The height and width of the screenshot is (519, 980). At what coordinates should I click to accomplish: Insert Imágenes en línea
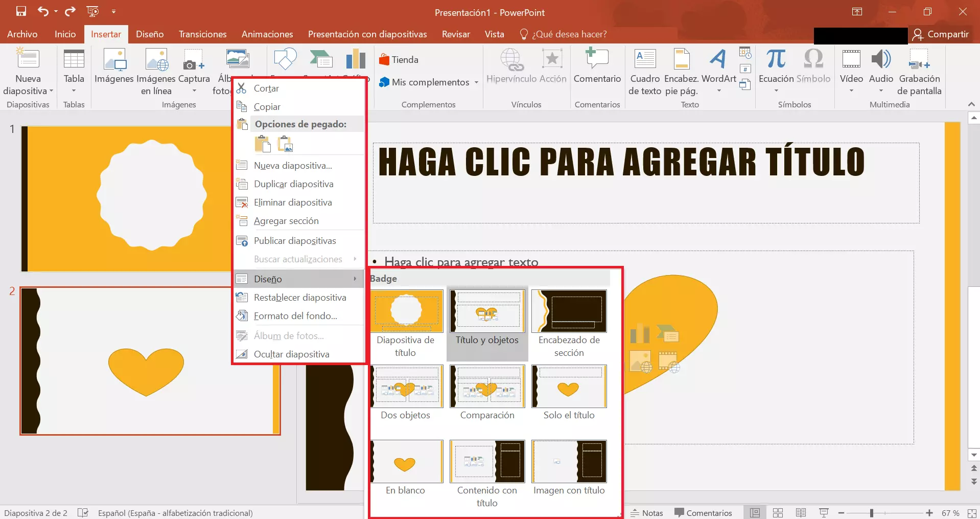click(x=156, y=72)
